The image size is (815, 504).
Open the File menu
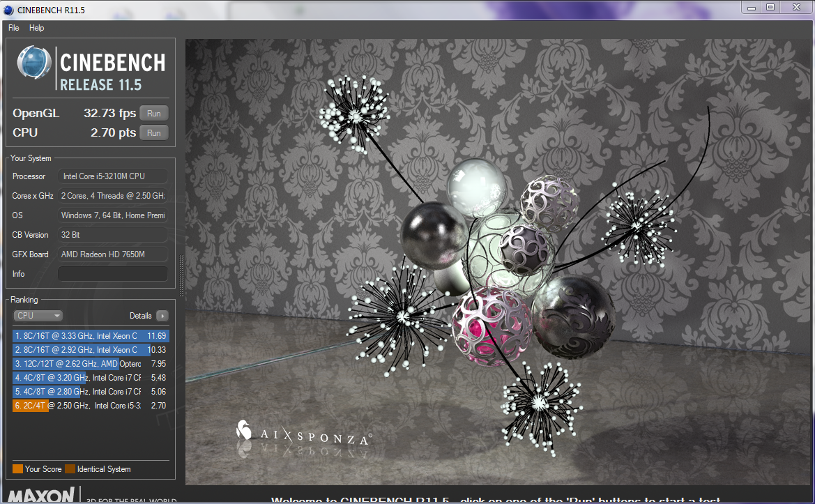(x=13, y=28)
